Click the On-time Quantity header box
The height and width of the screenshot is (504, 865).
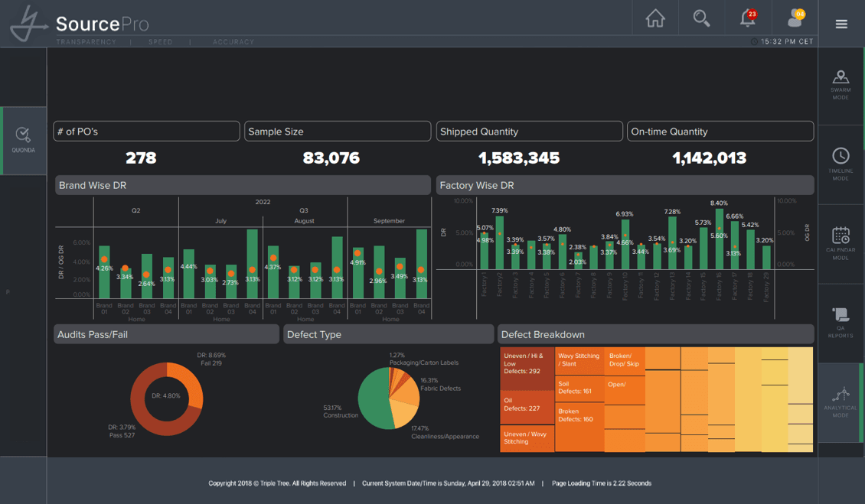tap(720, 132)
